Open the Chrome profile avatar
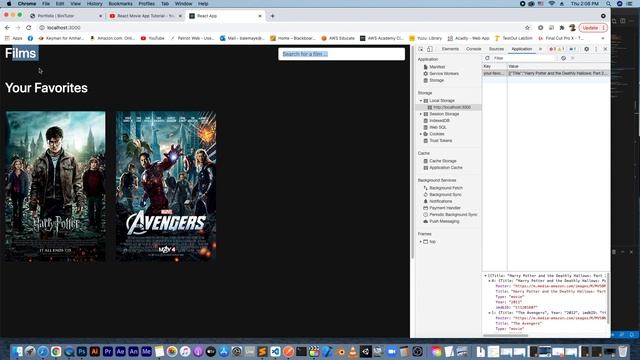640x360 pixels. coord(572,28)
